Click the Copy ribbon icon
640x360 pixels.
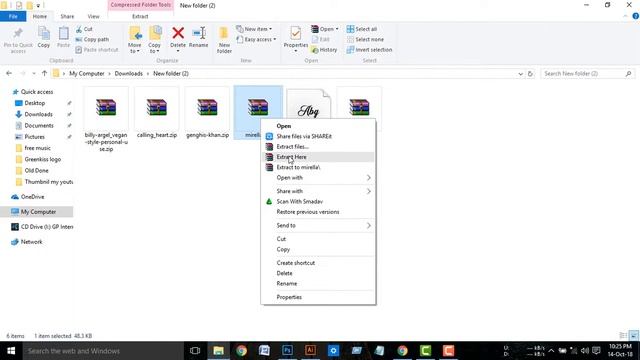(x=44, y=33)
